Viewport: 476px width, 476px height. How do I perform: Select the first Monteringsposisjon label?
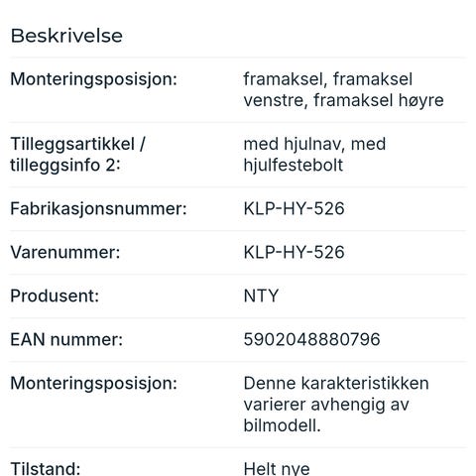(94, 79)
